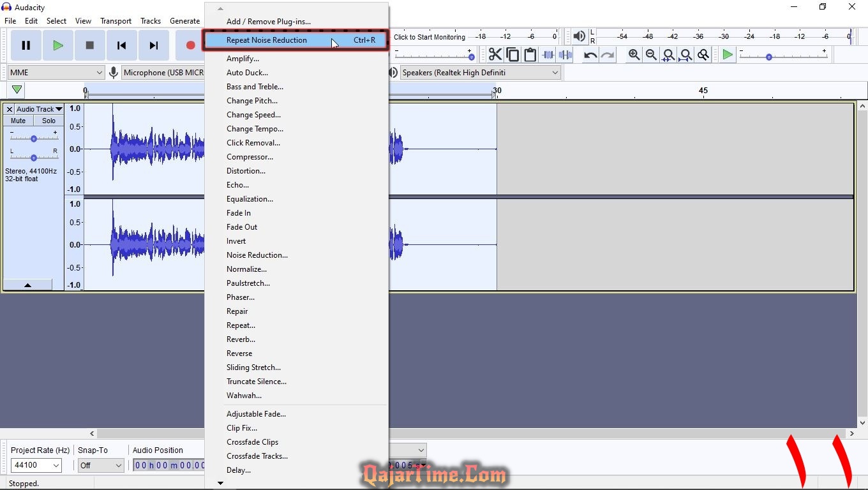The width and height of the screenshot is (868, 490).
Task: Undo the last edit
Action: [x=590, y=55]
